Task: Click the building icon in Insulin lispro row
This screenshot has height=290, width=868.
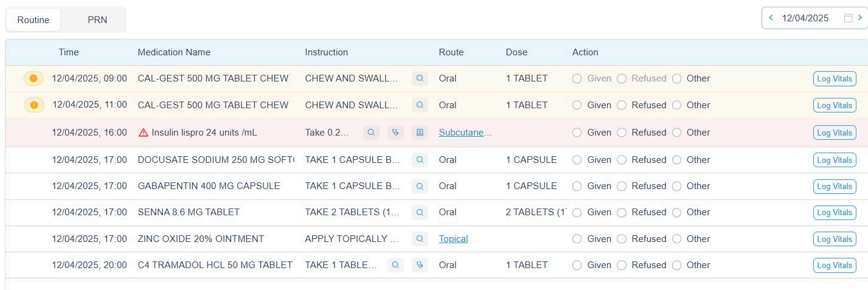Action: pos(420,133)
